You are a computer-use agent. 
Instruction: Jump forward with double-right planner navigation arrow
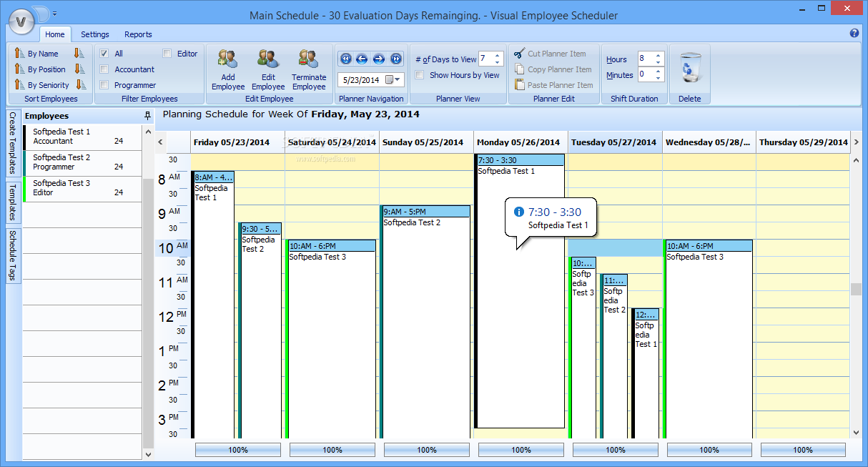(x=395, y=59)
